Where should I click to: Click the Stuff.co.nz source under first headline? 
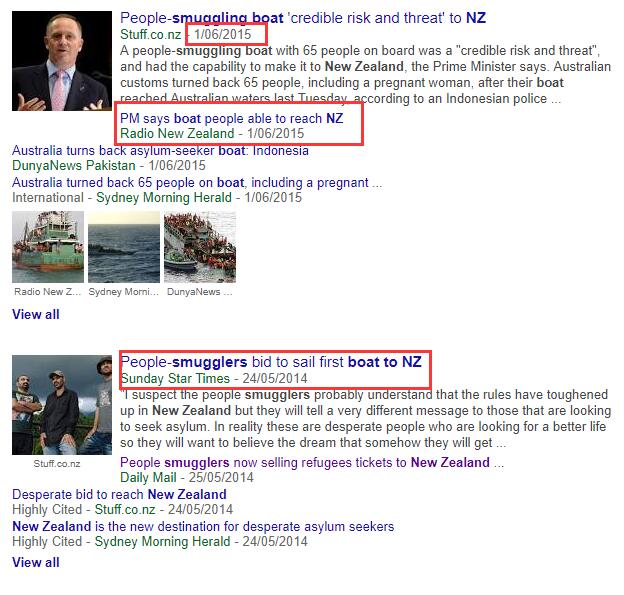coord(150,34)
